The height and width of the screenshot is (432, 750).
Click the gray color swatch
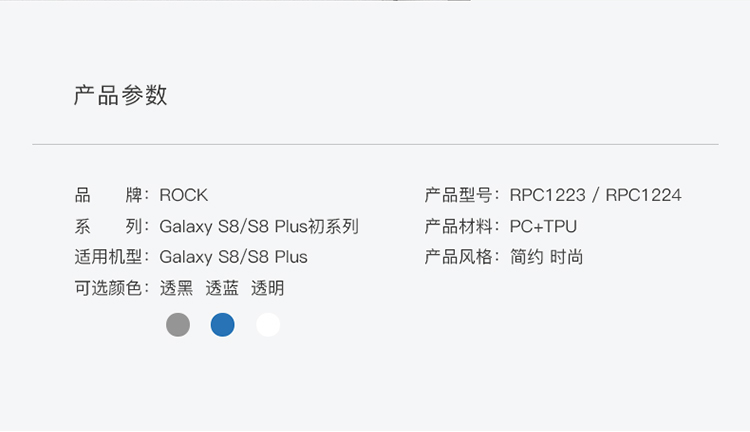point(178,325)
